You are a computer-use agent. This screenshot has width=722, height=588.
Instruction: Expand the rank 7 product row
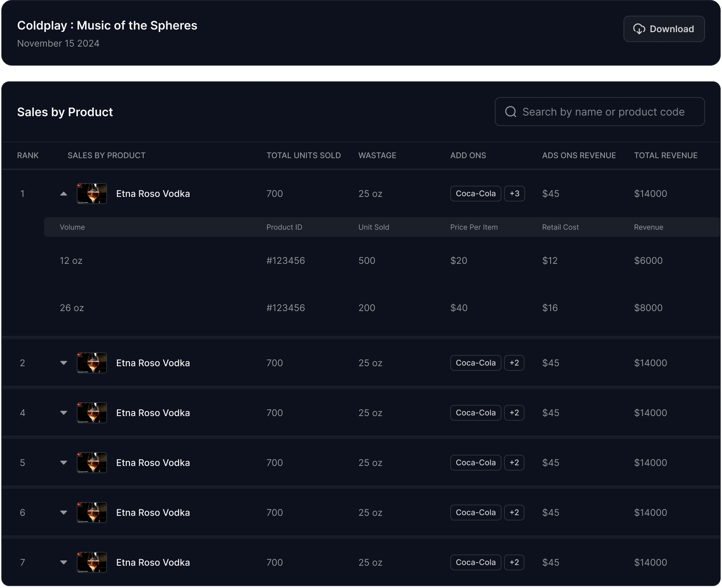point(63,562)
